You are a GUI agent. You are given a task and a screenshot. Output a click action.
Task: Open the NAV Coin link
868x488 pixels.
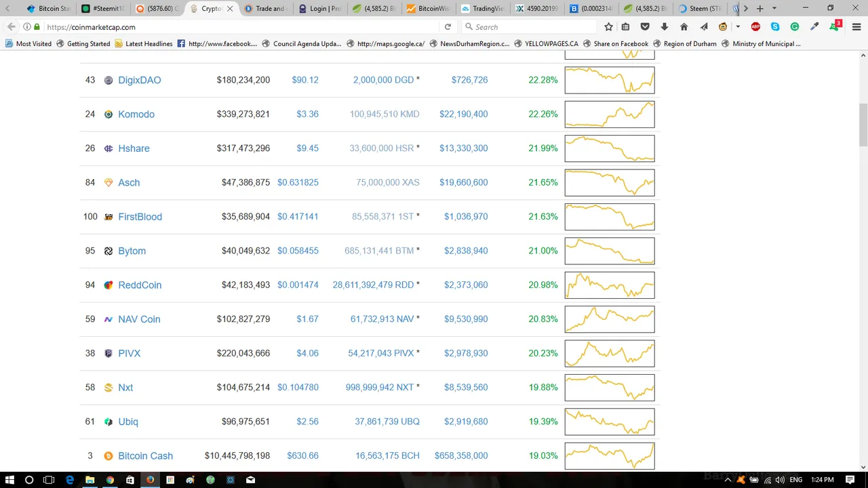139,319
